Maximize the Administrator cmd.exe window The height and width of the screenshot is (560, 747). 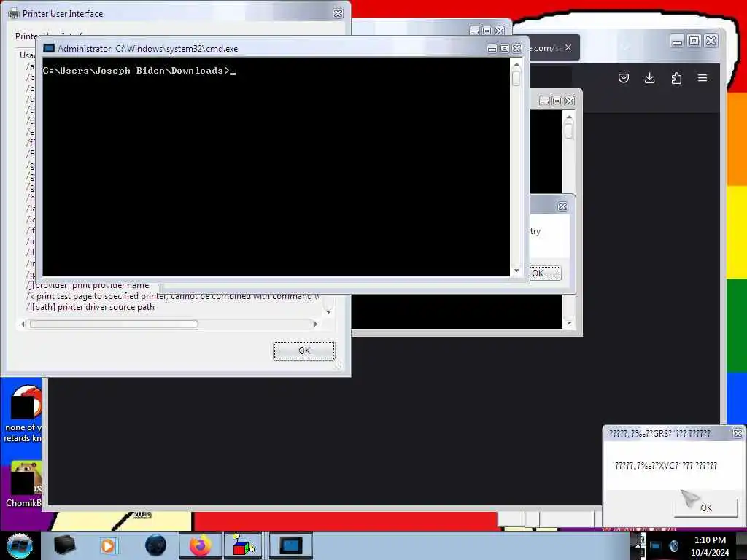(504, 49)
